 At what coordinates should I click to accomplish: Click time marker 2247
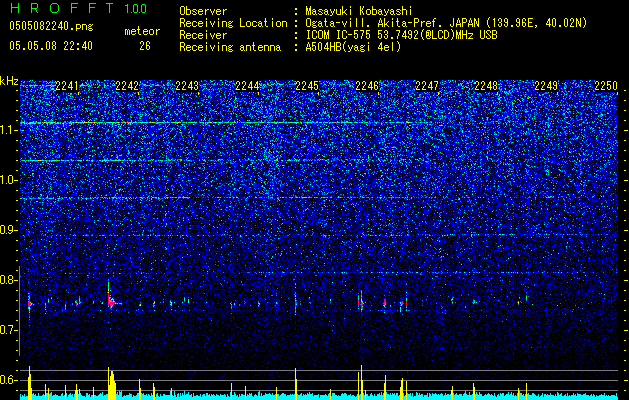pos(427,86)
